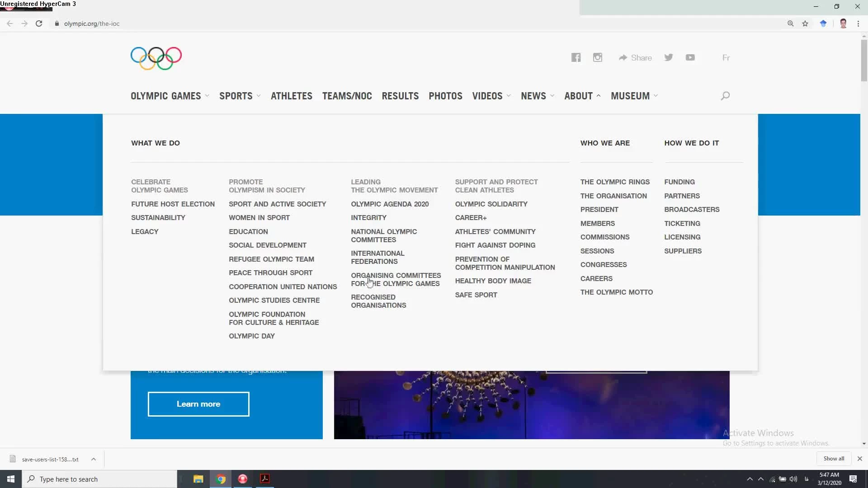Open the YouTube social icon
The width and height of the screenshot is (868, 488).
(690, 57)
